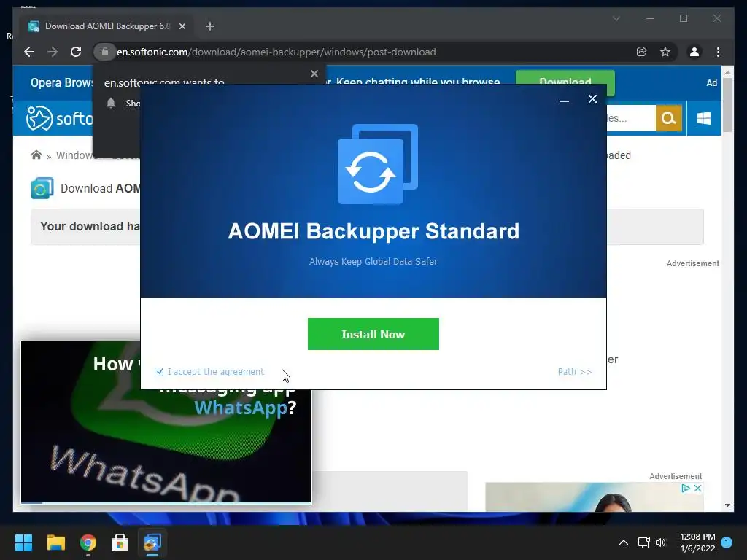The width and height of the screenshot is (747, 560).
Task: Open the Windows Start menu
Action: click(23, 542)
